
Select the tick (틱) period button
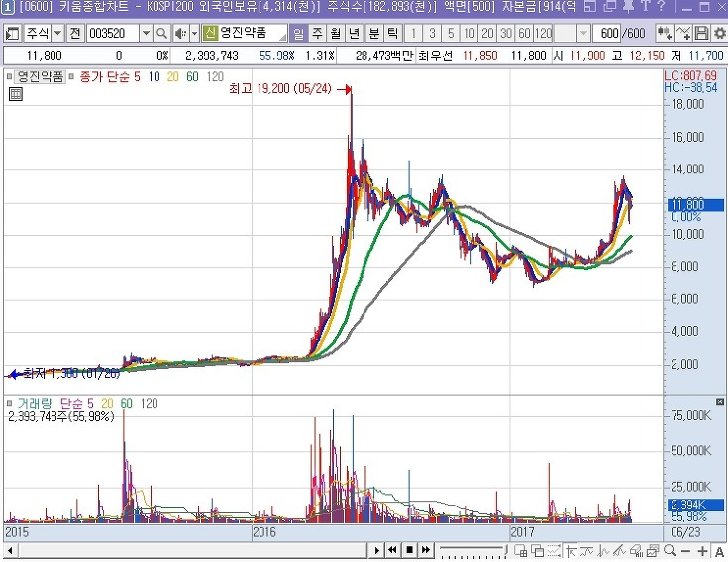393,33
